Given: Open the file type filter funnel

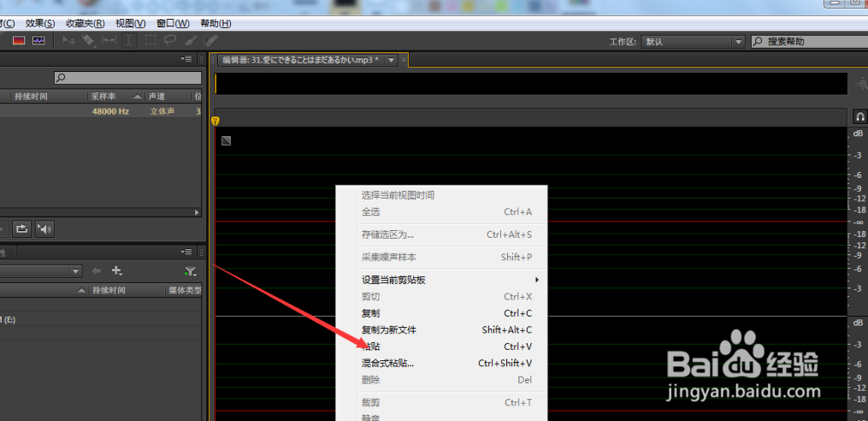Looking at the screenshot, I should tap(190, 271).
